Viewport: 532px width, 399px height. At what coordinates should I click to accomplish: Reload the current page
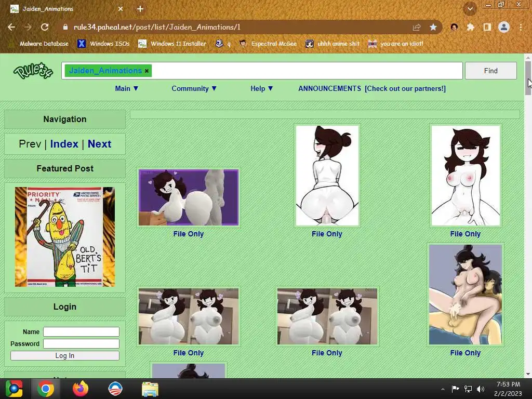[45, 27]
